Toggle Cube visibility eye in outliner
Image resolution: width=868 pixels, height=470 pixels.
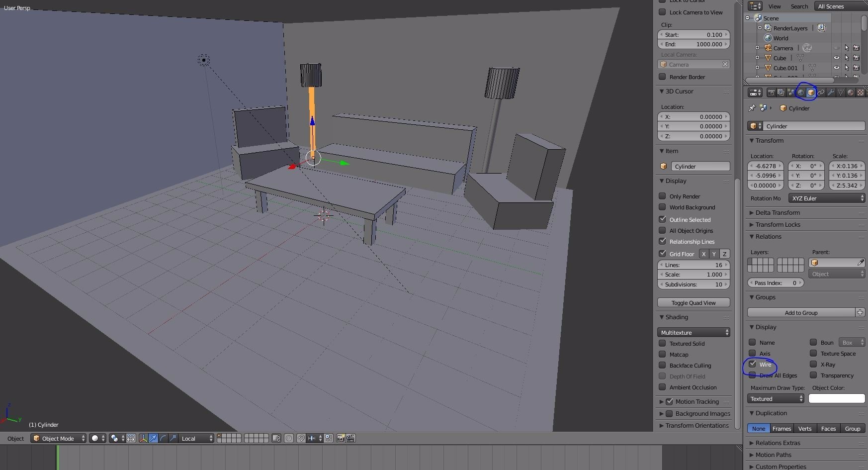(x=837, y=58)
